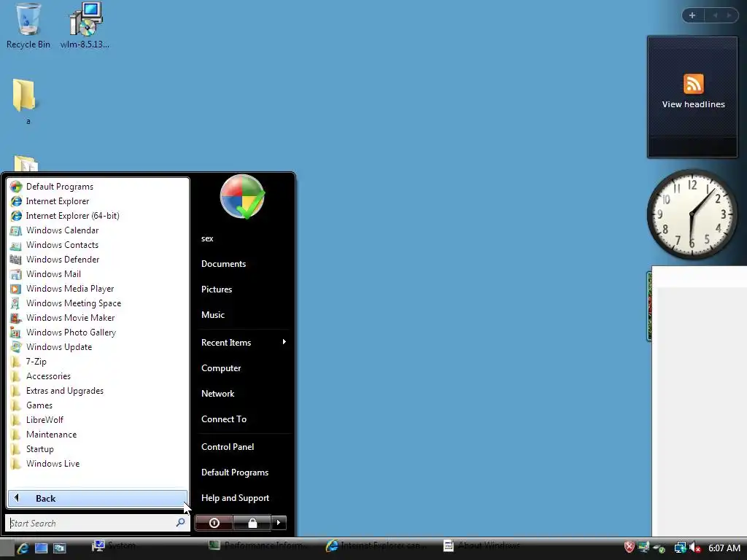747x560 pixels.
Task: Expand the Maintenance folder
Action: 98,435
